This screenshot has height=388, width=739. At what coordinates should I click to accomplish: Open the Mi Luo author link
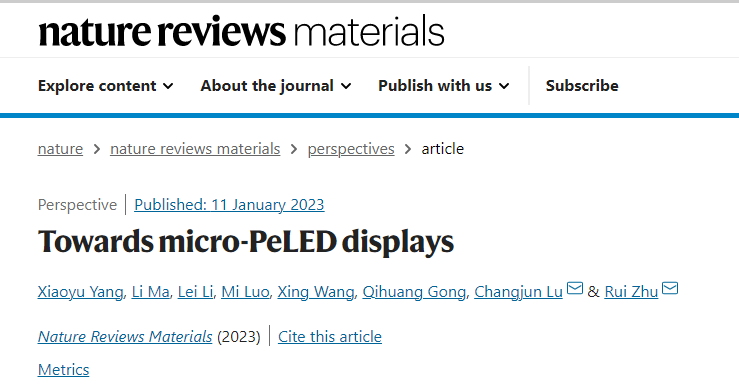coord(245,292)
